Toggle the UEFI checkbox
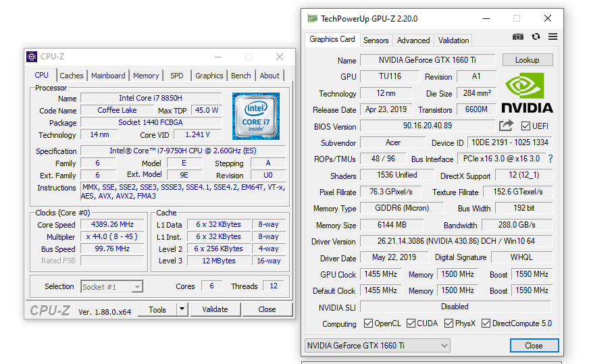Screen dimensions: 589x364 click(526, 126)
